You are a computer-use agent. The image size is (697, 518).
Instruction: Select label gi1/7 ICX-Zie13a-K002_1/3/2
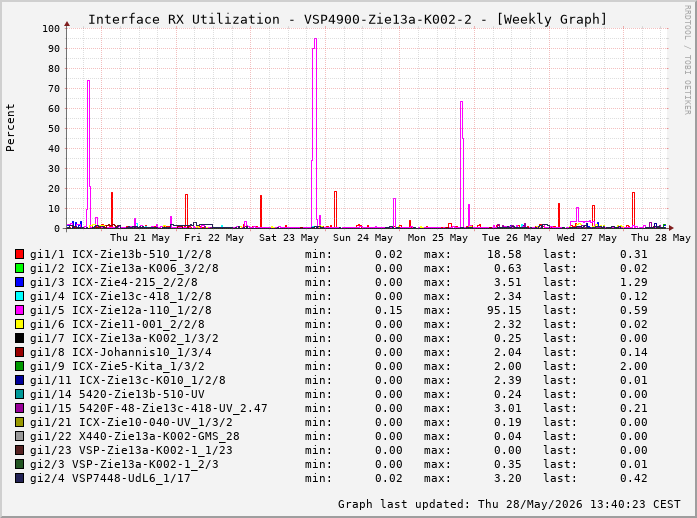(x=124, y=338)
